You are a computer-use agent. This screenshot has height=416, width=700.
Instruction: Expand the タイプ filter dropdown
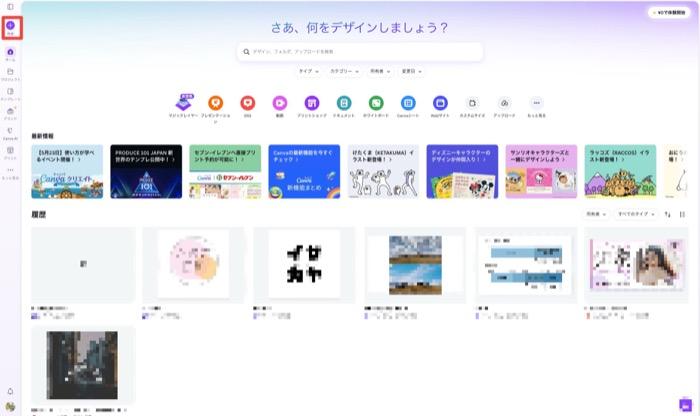click(309, 71)
